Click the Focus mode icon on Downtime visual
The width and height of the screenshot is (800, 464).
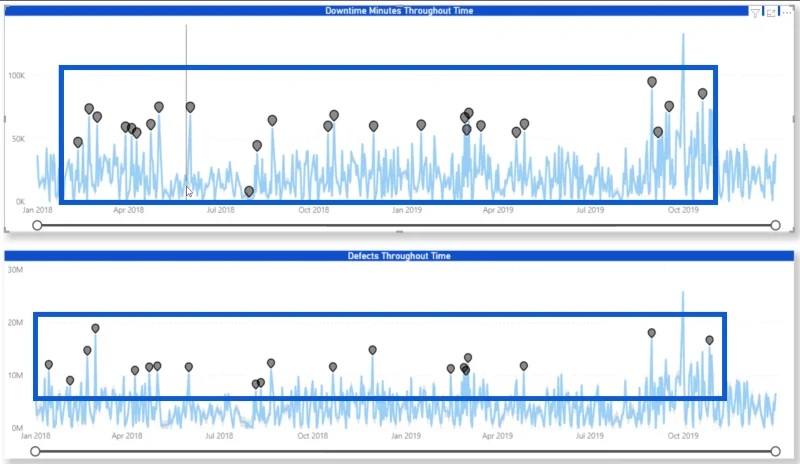point(771,13)
